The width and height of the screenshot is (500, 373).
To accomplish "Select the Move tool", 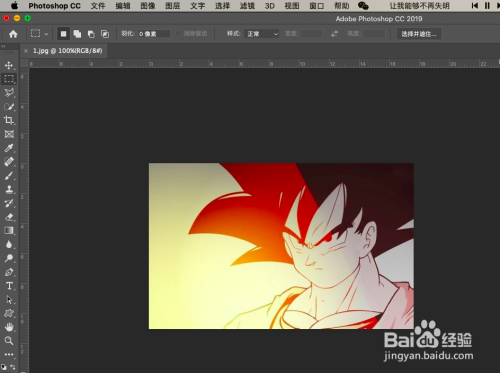I will (x=9, y=65).
